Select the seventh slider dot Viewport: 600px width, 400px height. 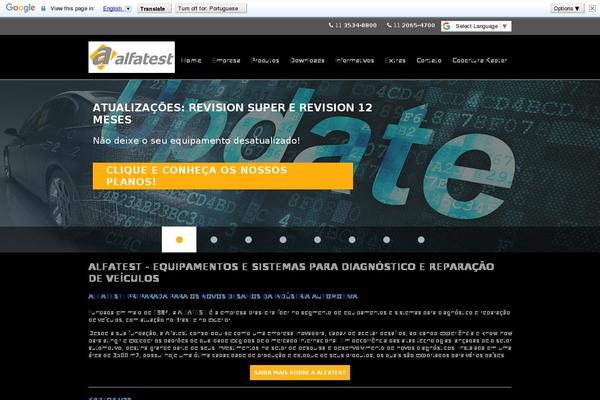pyautogui.click(x=386, y=240)
